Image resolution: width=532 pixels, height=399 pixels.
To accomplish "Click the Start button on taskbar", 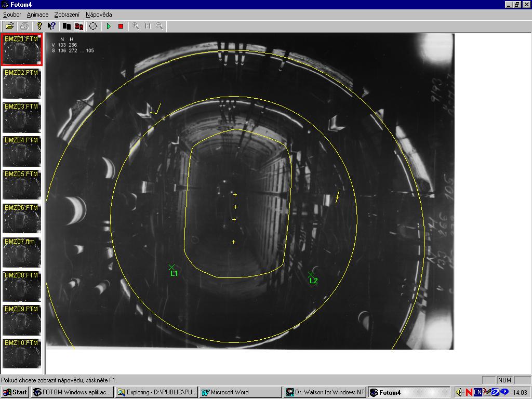I will click(15, 392).
